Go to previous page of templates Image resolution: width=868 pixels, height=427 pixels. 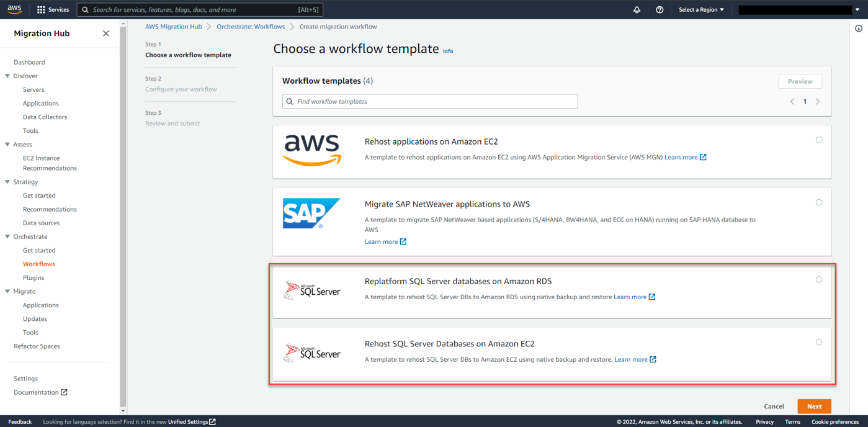pyautogui.click(x=792, y=101)
